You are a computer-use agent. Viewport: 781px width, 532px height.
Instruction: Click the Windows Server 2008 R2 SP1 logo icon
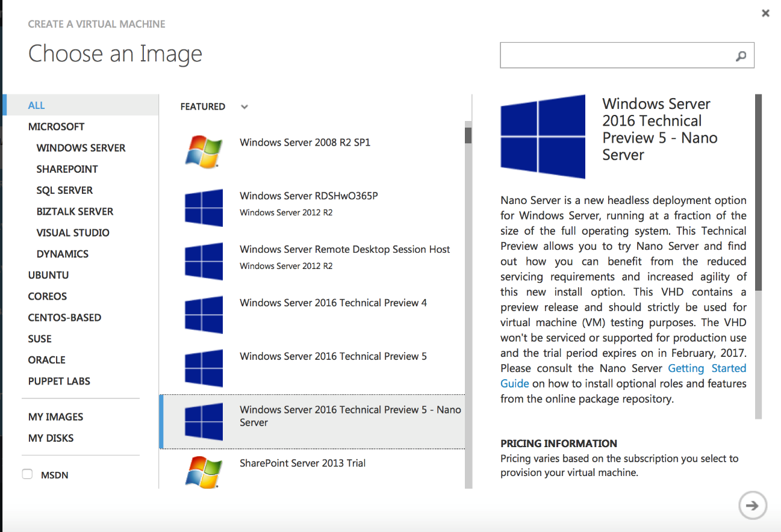[x=203, y=150]
